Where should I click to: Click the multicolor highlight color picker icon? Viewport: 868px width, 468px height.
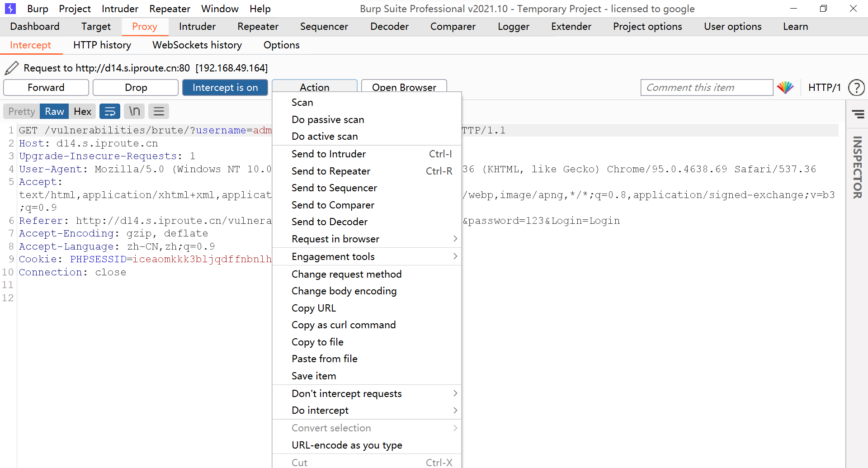(785, 87)
